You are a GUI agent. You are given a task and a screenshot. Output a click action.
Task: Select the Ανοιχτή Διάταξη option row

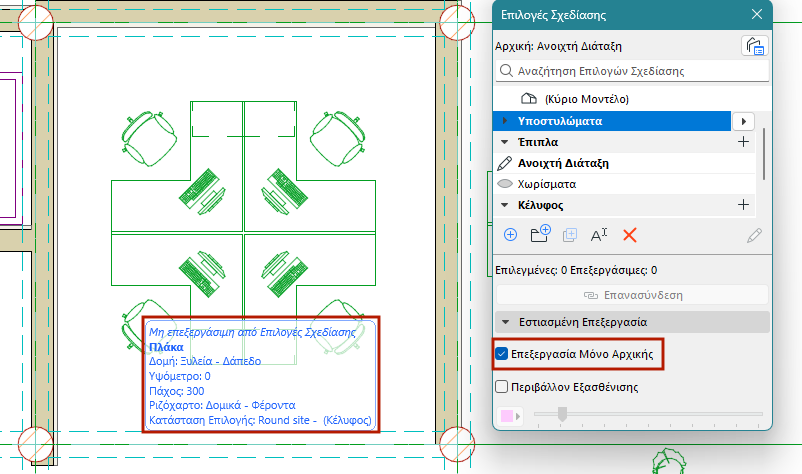click(624, 163)
